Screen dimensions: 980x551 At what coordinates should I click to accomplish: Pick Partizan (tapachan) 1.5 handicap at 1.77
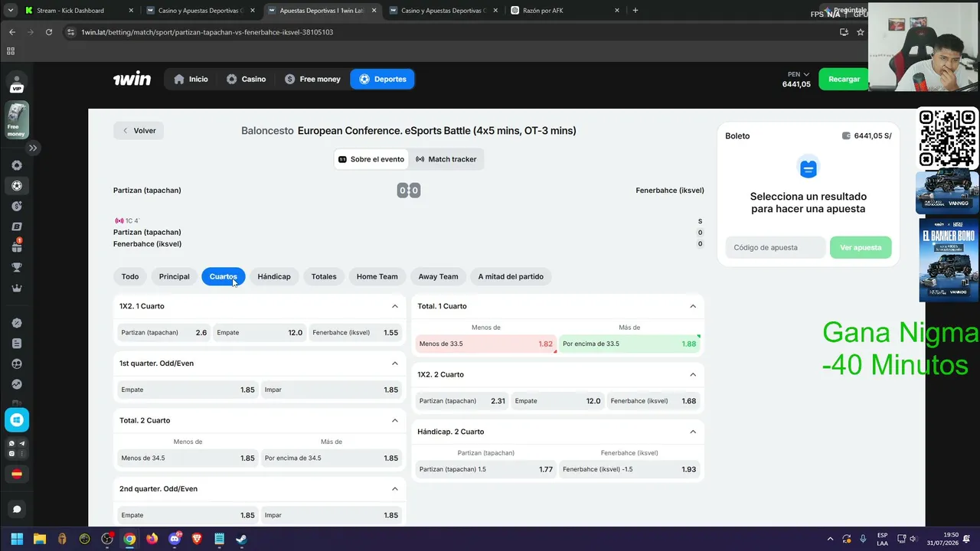486,469
